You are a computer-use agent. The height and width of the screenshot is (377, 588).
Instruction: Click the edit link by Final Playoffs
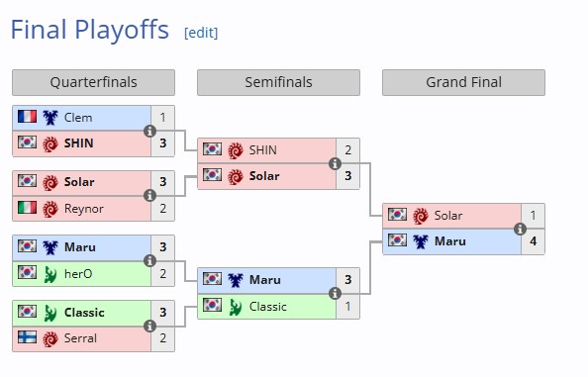coord(201,33)
